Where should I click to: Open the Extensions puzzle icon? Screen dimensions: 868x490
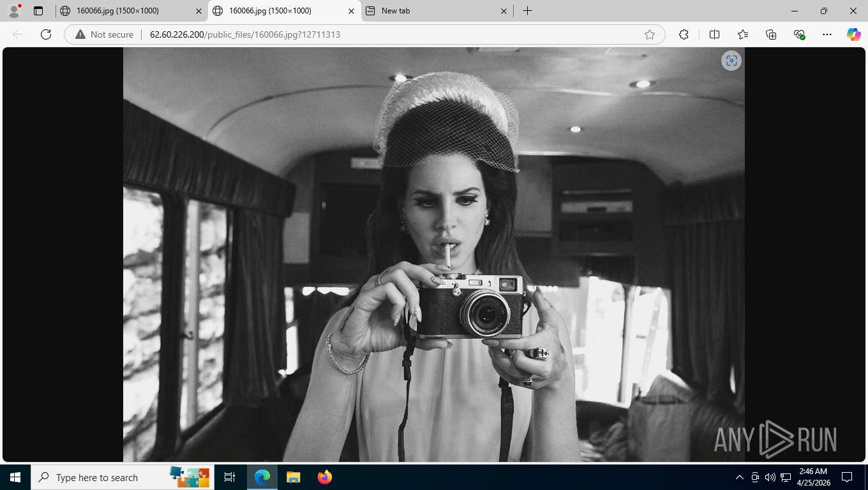click(x=684, y=34)
